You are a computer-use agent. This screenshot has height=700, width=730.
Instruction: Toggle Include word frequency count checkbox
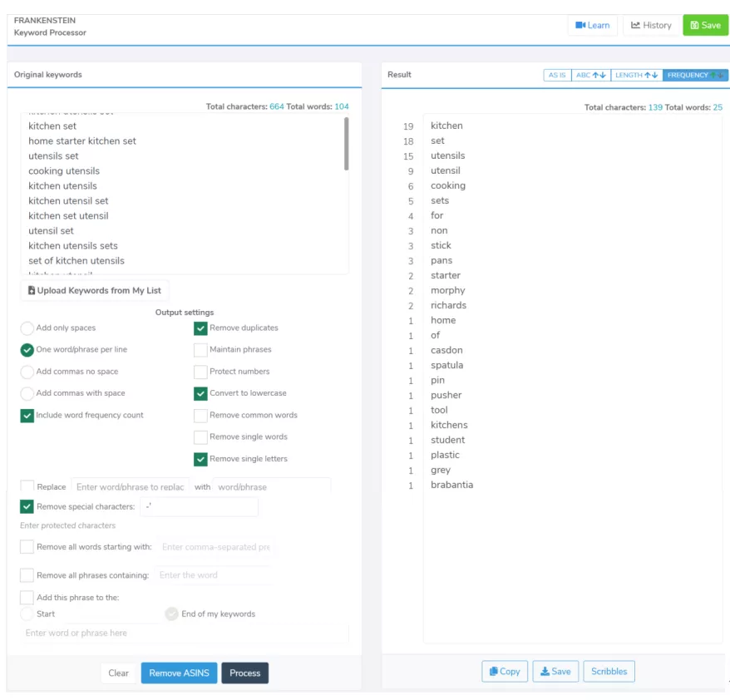(27, 415)
